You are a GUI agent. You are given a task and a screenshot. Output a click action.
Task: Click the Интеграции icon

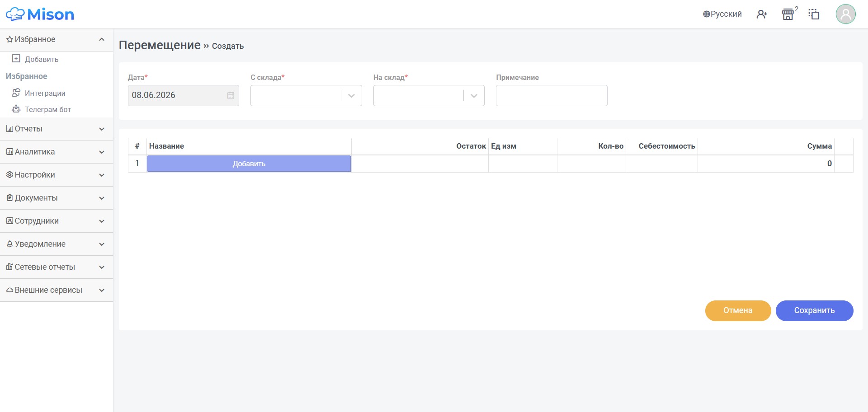(x=16, y=93)
